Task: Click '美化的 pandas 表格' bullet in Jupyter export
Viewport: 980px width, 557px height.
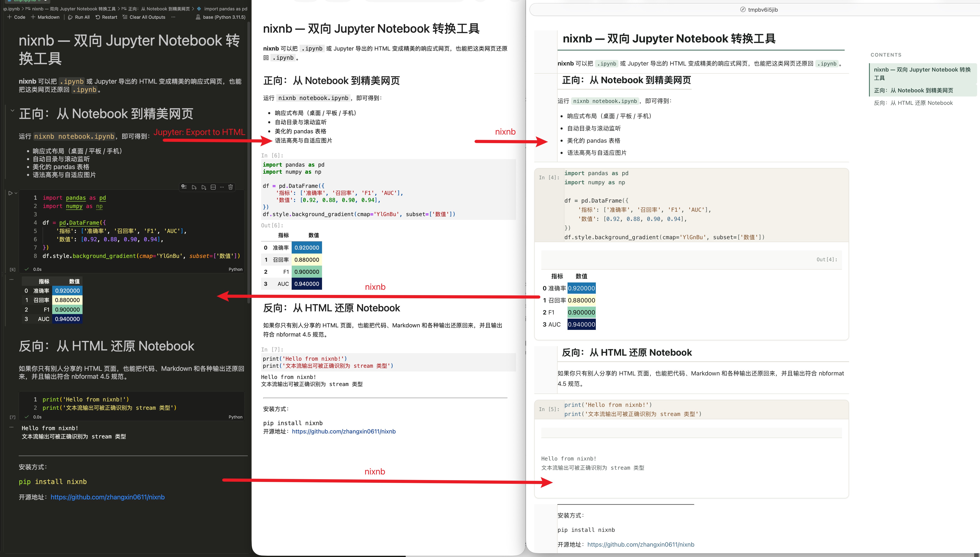Action: tap(301, 131)
